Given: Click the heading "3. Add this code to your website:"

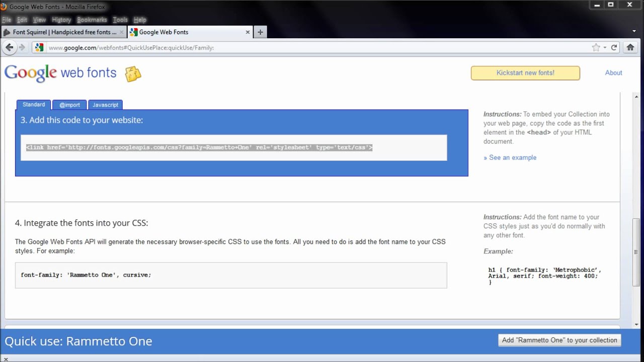Looking at the screenshot, I should (82, 120).
